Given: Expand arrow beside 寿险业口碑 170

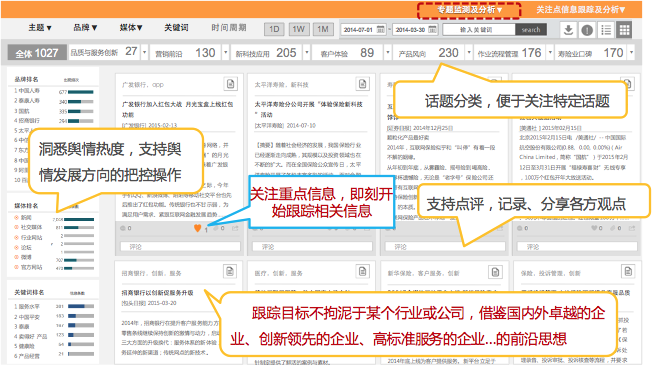Looking at the screenshot, I should (631, 53).
